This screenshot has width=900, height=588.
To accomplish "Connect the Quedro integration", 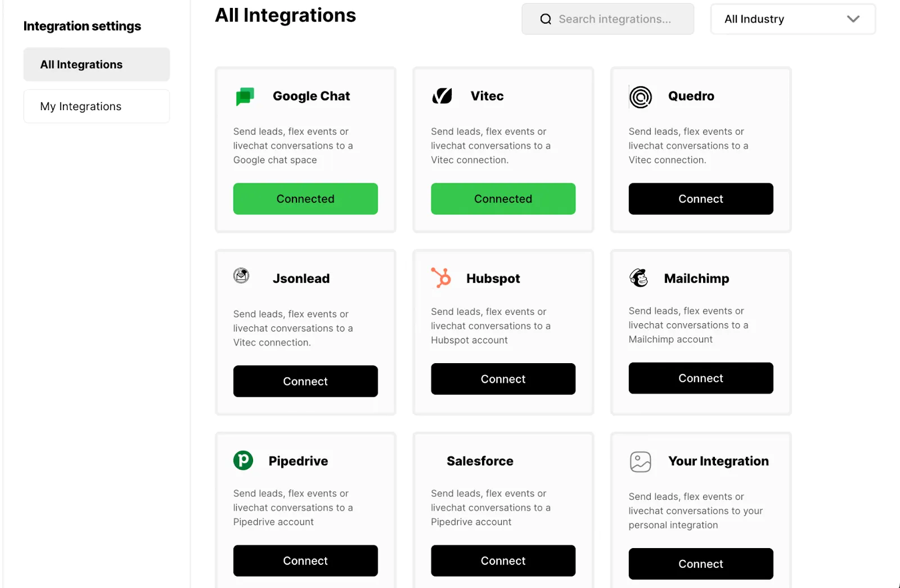I will pyautogui.click(x=701, y=199).
